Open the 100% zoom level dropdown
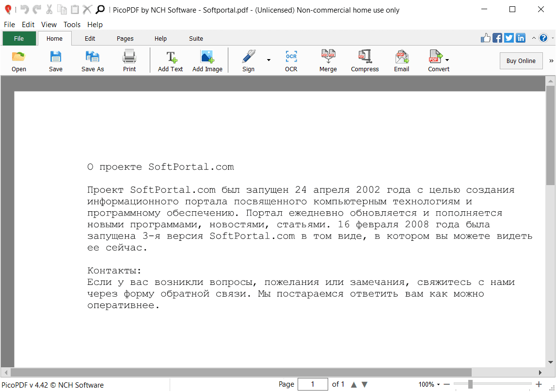 (439, 385)
